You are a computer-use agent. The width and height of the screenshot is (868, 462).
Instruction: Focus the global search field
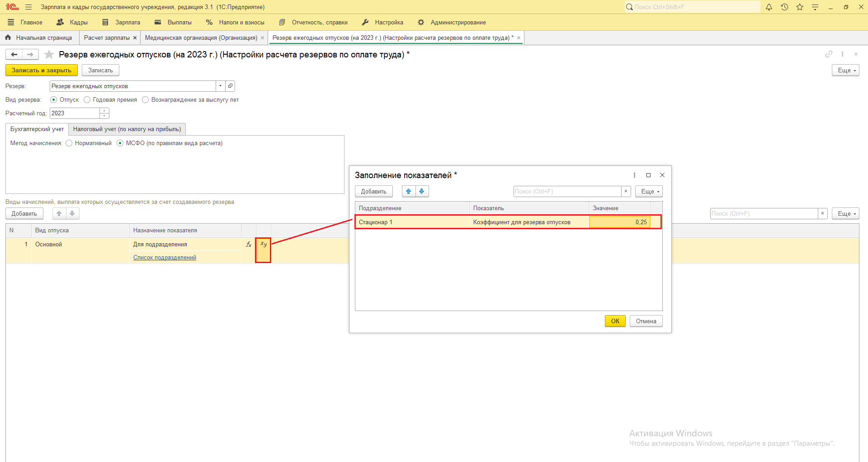click(x=693, y=7)
